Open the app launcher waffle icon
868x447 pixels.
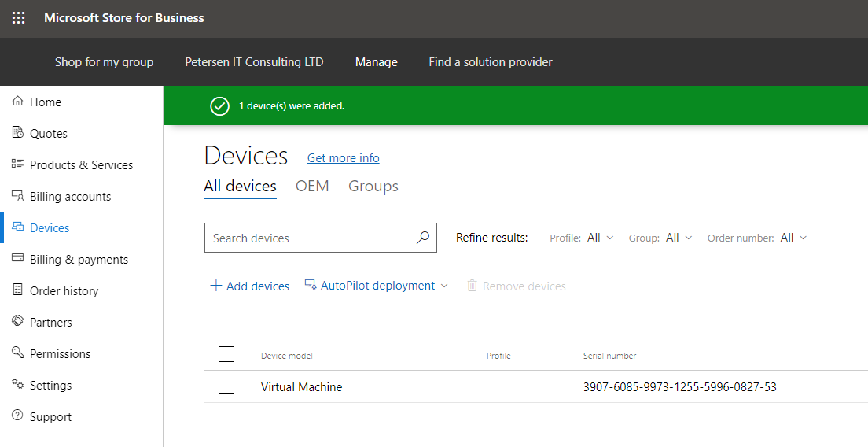pyautogui.click(x=18, y=18)
